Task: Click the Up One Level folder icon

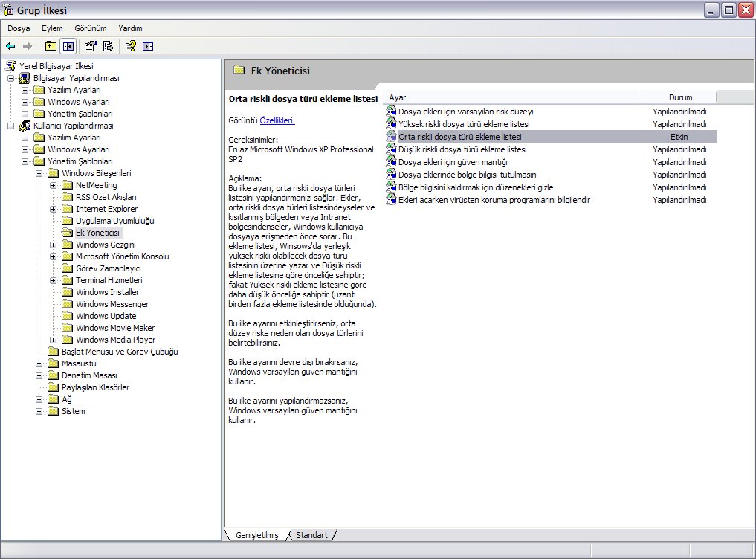Action: tap(51, 46)
